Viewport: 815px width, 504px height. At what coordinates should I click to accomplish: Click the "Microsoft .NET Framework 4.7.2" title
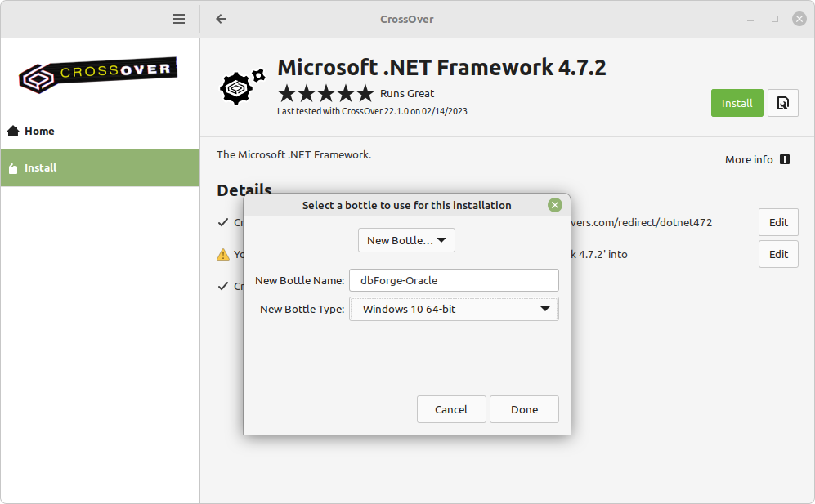(441, 68)
